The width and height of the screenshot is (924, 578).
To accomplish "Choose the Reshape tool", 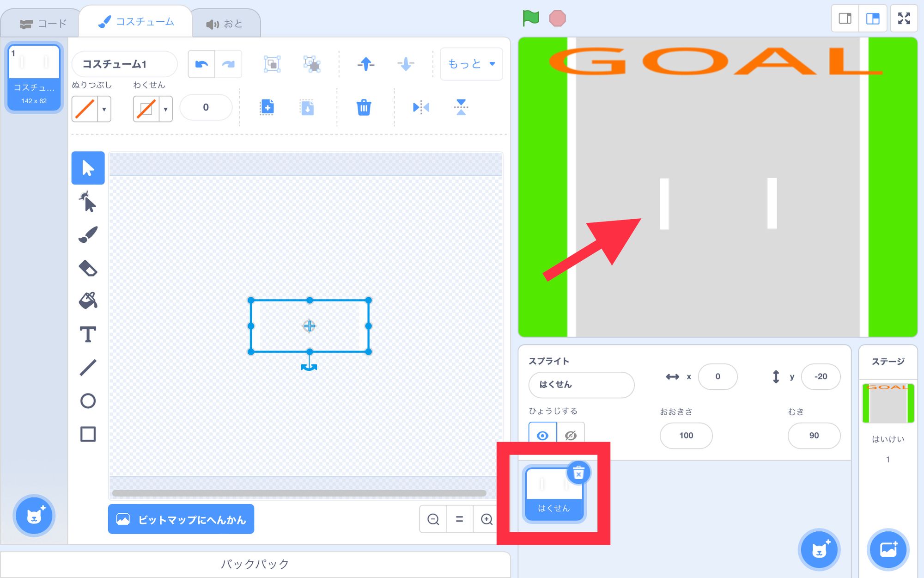I will pos(88,202).
